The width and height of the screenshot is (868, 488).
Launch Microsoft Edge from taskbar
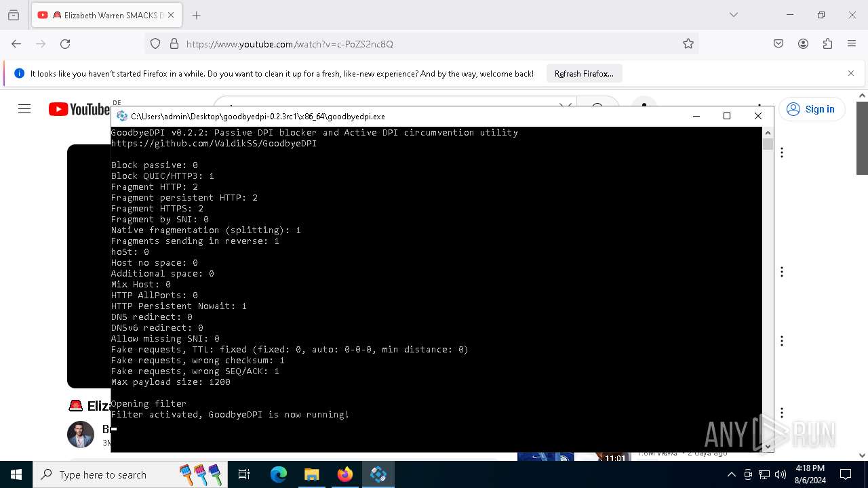[279, 474]
